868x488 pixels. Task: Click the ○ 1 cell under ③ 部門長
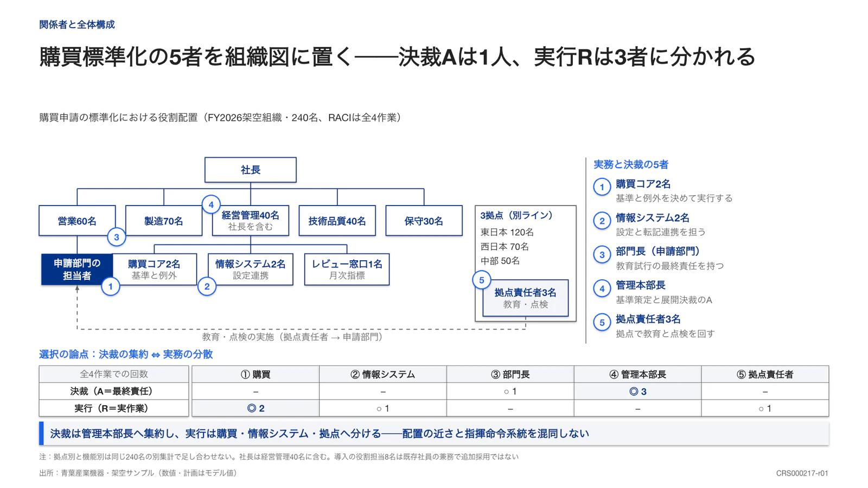[510, 391]
